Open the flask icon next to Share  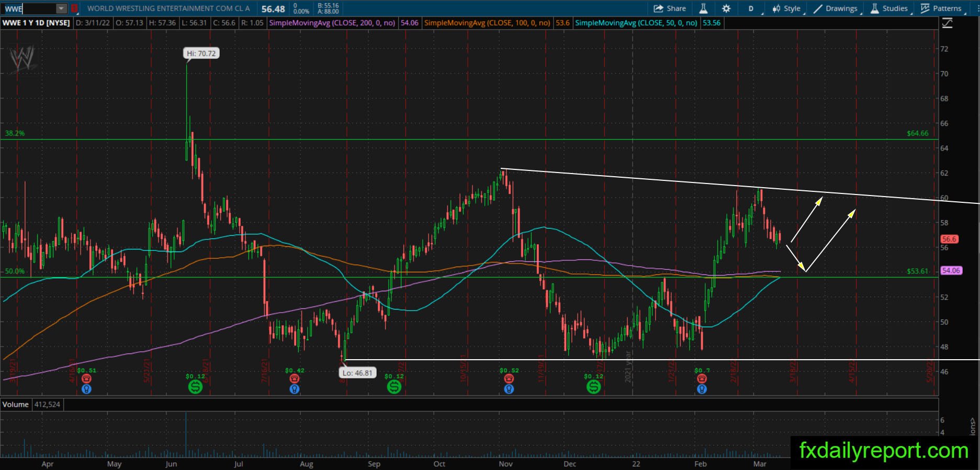703,8
